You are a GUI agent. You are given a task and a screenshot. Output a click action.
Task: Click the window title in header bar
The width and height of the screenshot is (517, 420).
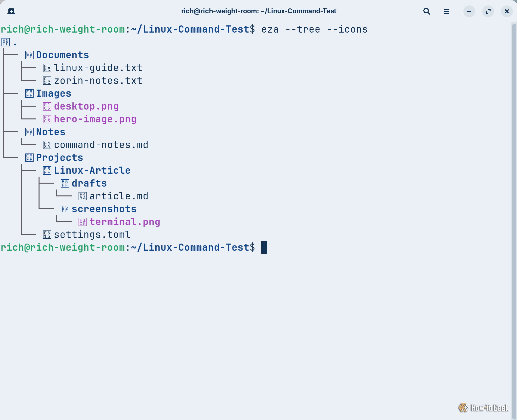[259, 11]
